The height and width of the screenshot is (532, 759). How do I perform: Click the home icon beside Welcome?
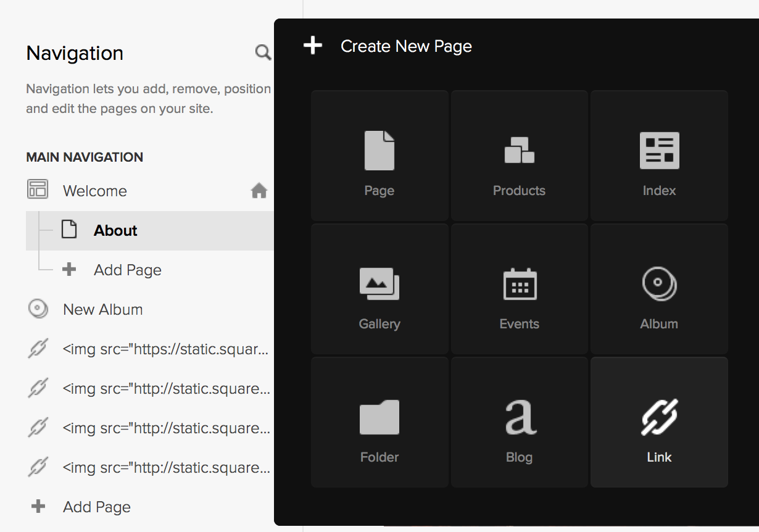click(259, 191)
